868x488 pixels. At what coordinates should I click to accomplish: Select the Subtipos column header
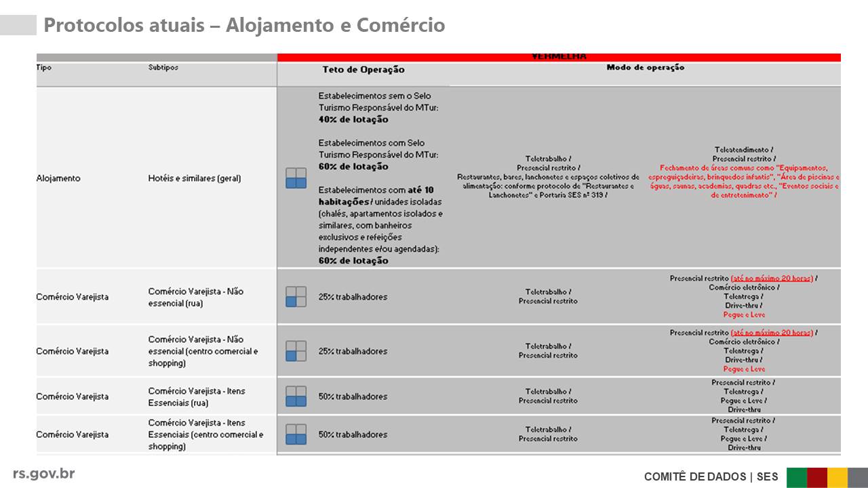pyautogui.click(x=163, y=68)
